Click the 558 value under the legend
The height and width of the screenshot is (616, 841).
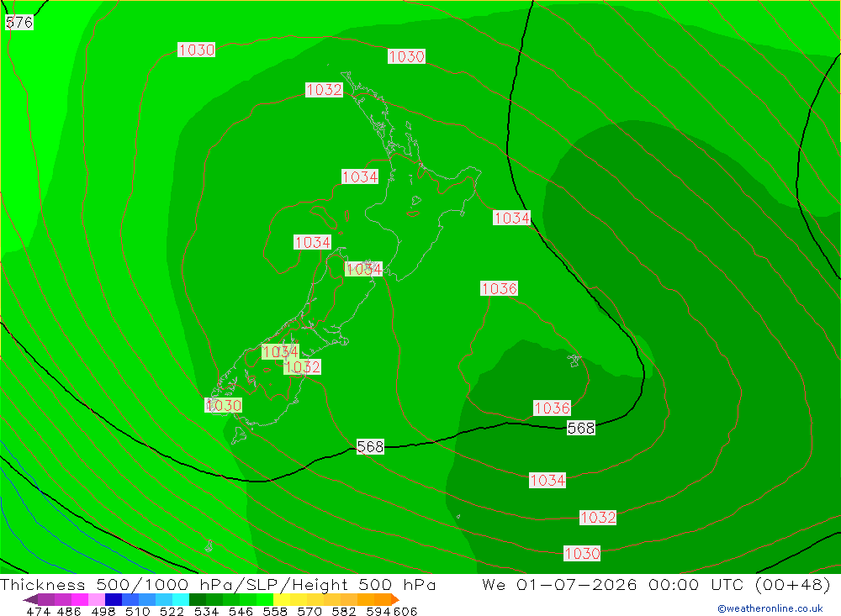(275, 611)
